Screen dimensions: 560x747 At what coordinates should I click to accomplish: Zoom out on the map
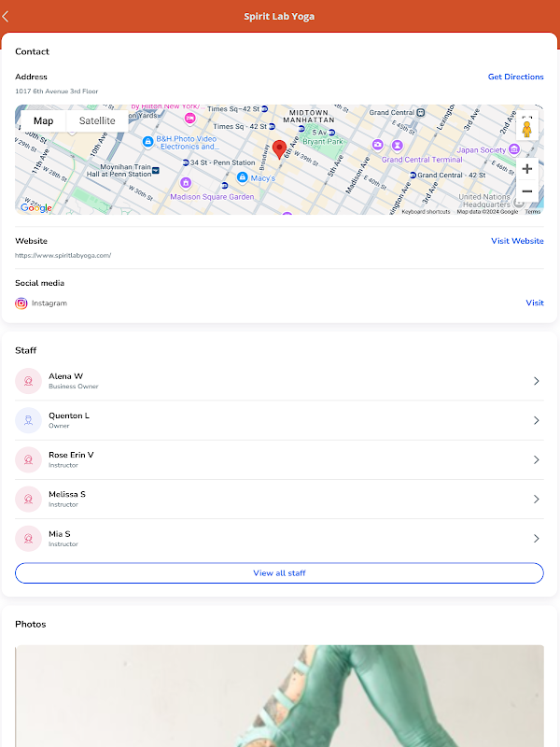pos(527,191)
